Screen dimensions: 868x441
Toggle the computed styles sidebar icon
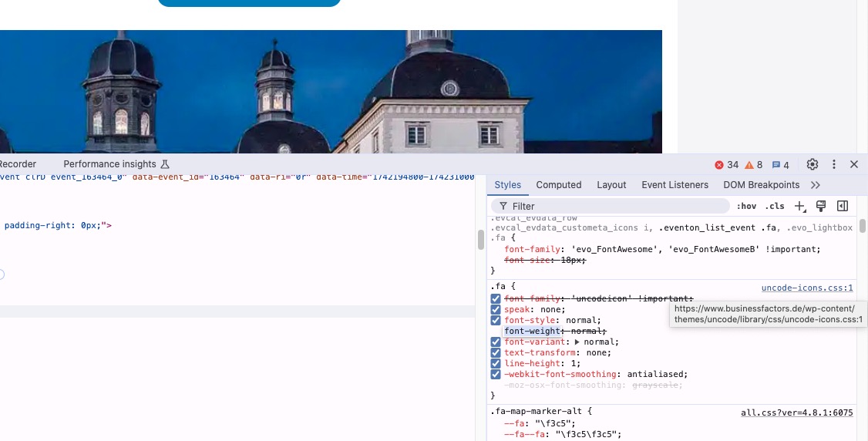point(843,206)
